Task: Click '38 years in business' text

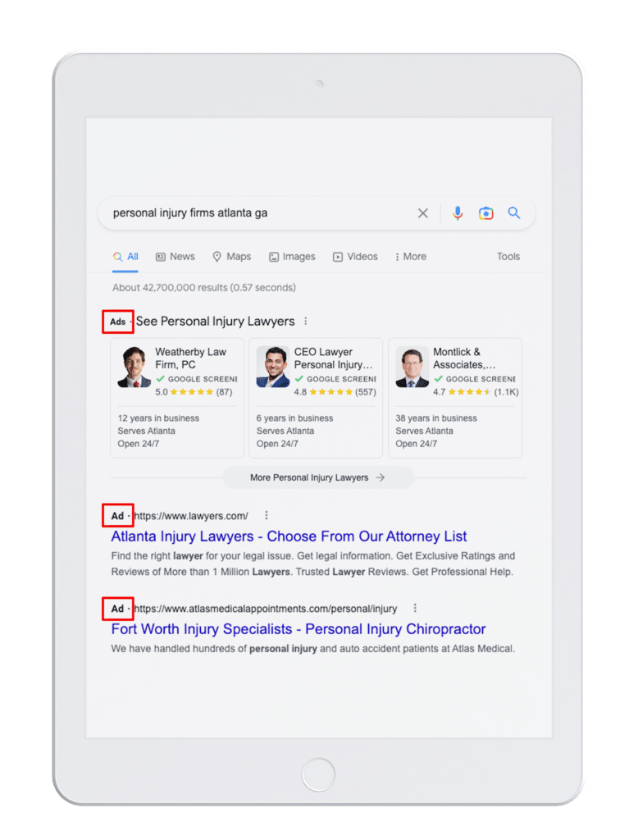Action: pos(436,418)
